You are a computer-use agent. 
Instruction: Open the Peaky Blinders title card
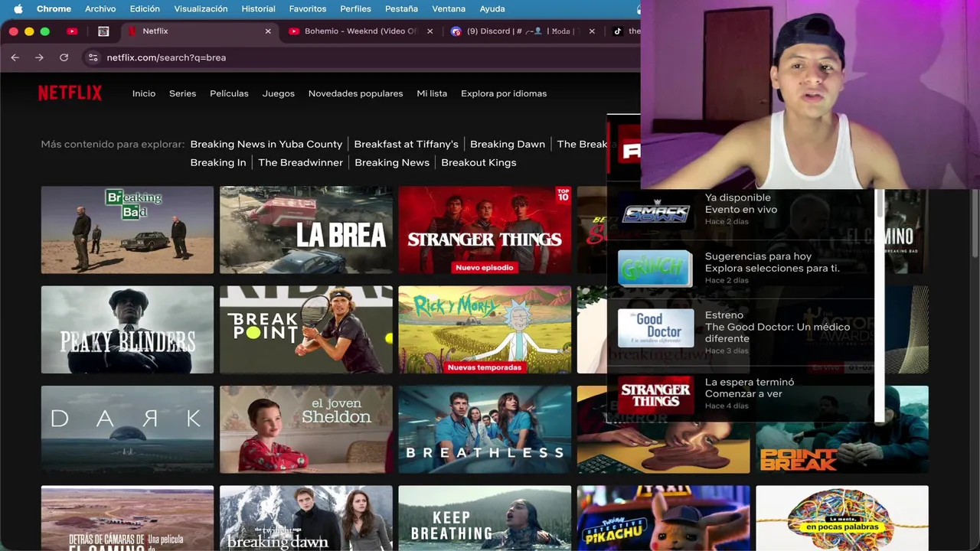click(x=127, y=330)
